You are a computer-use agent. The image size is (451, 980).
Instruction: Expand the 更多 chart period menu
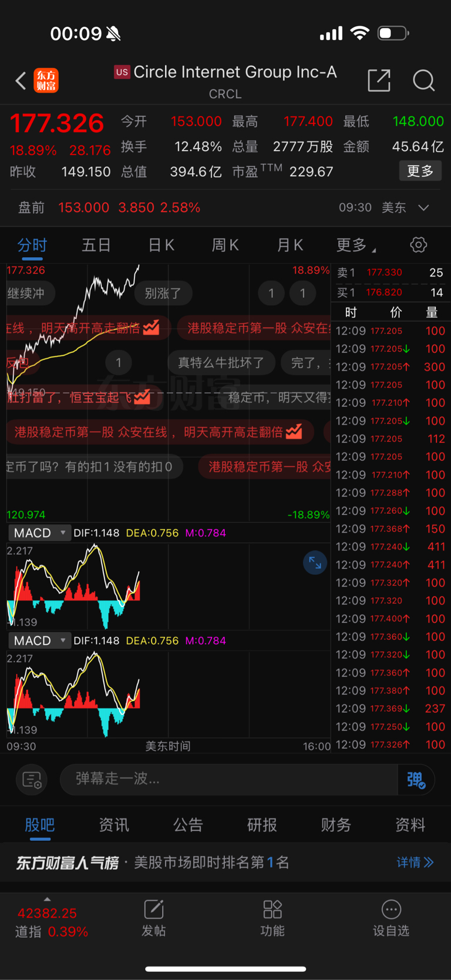click(356, 245)
